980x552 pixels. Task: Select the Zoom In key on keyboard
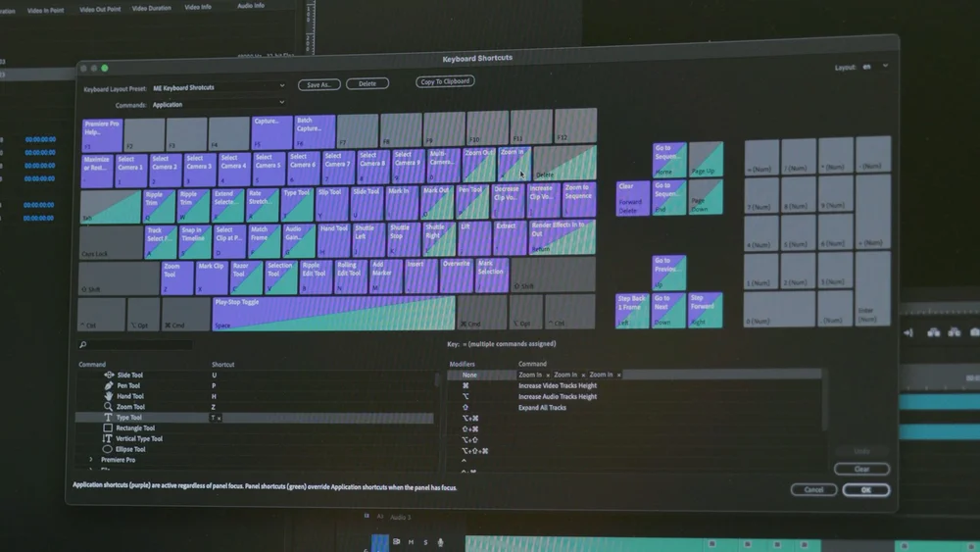click(514, 164)
